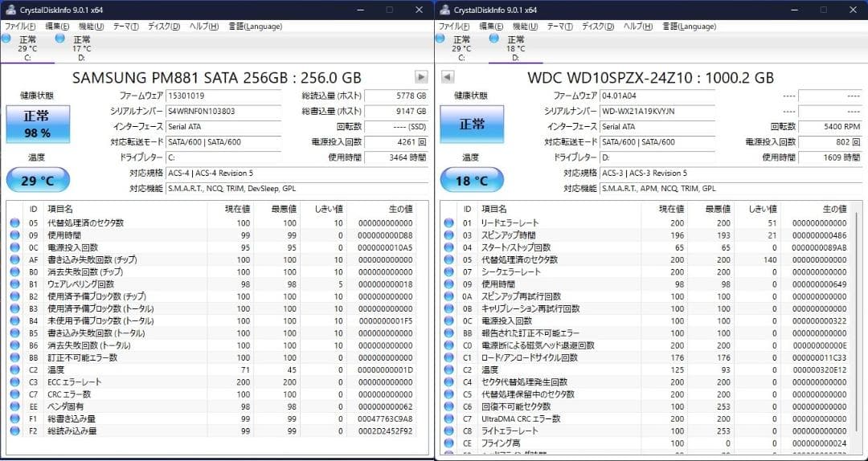Click status icon of フライング高 row
The height and width of the screenshot is (461, 868).
click(x=448, y=443)
